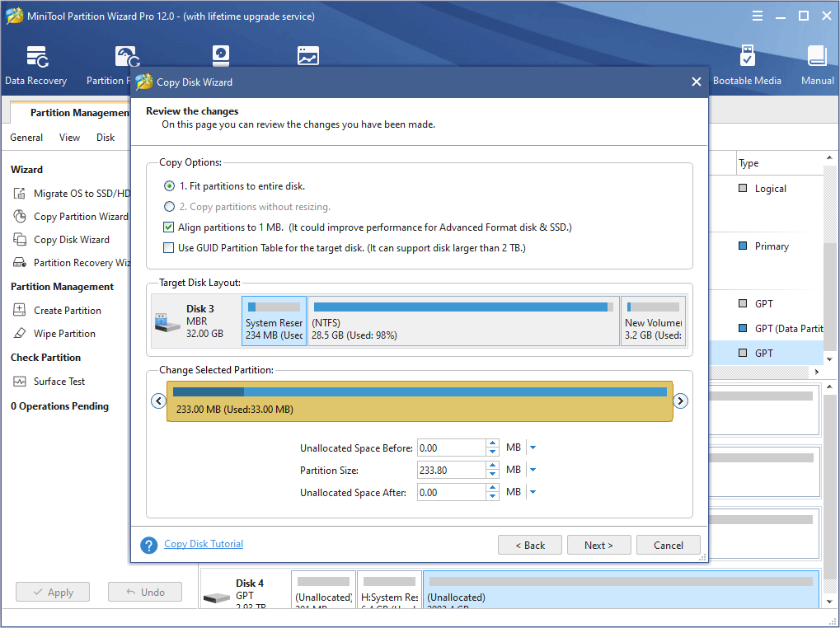Screen dimensions: 840x628
Task: Enable Use GUID Partition Table option
Action: (x=169, y=247)
